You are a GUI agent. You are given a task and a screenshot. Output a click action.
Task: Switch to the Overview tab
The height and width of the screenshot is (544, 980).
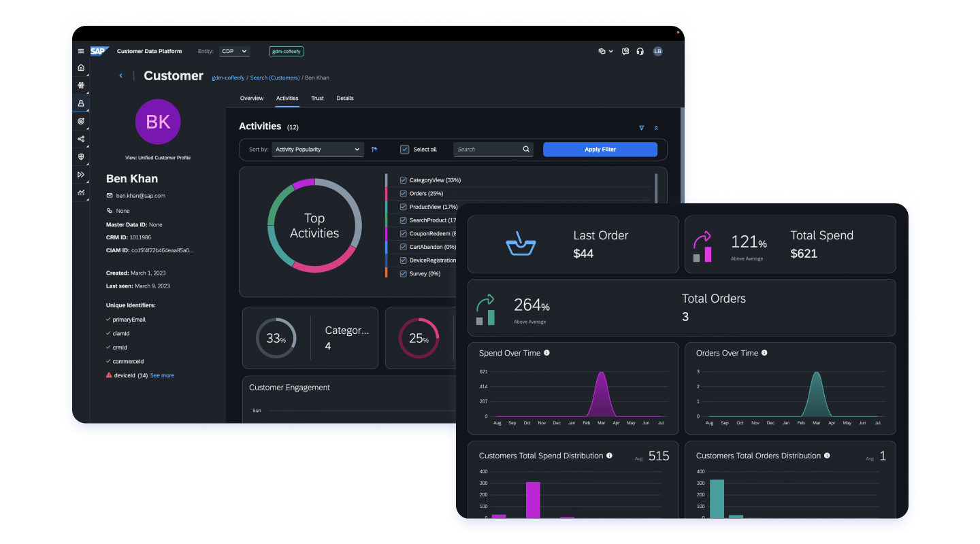252,98
